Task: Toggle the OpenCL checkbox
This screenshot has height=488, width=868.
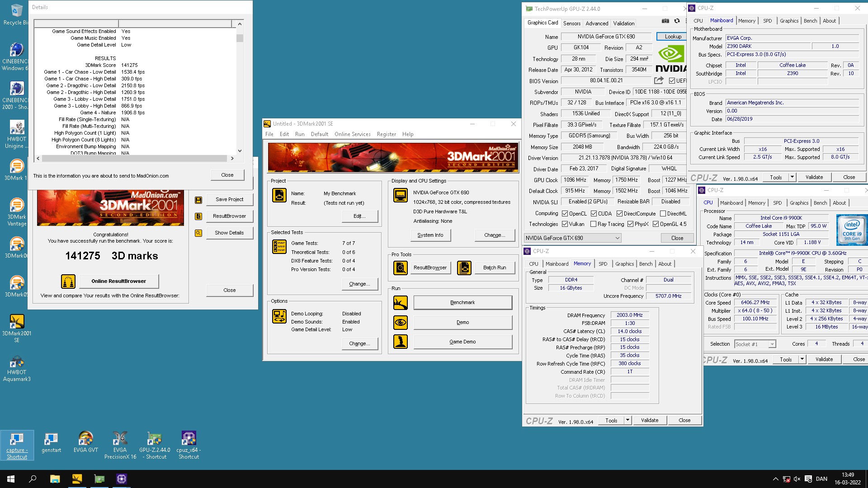Action: pyautogui.click(x=565, y=214)
